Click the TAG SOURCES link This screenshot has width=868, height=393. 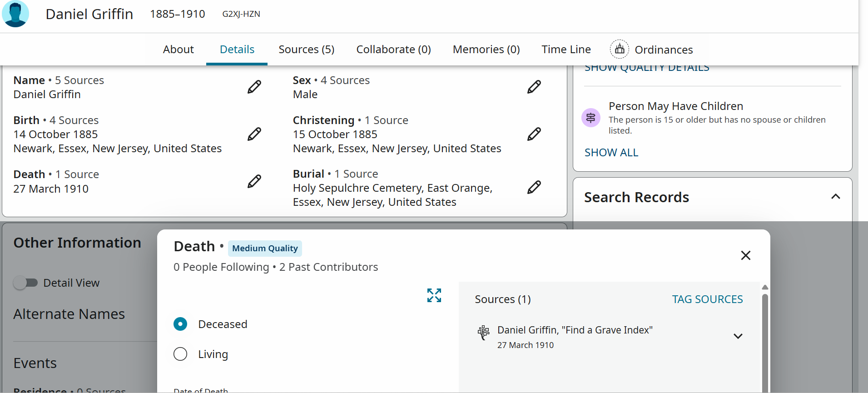707,299
